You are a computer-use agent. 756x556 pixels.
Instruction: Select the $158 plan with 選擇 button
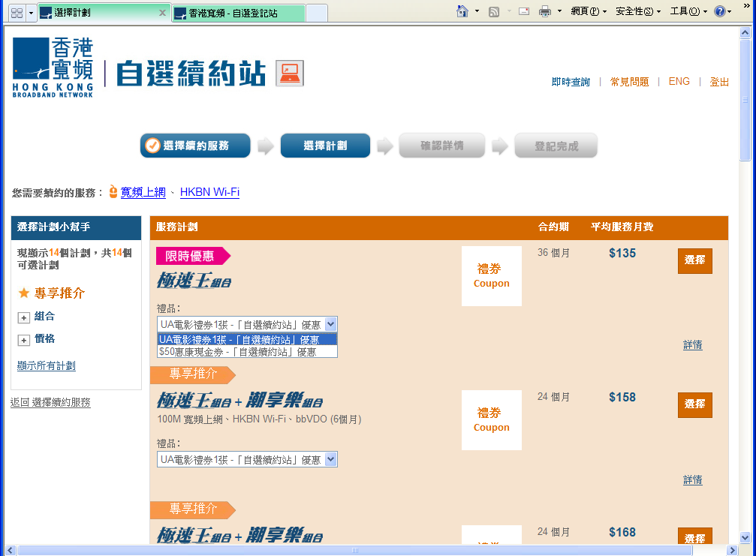tap(694, 404)
